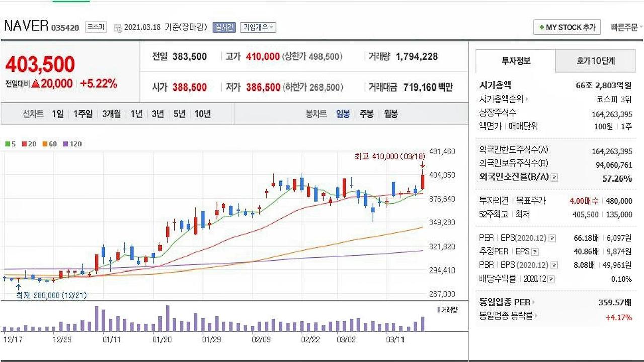The image size is (644, 362).
Task: Click the 저가 value 386,500
Action: click(x=263, y=87)
